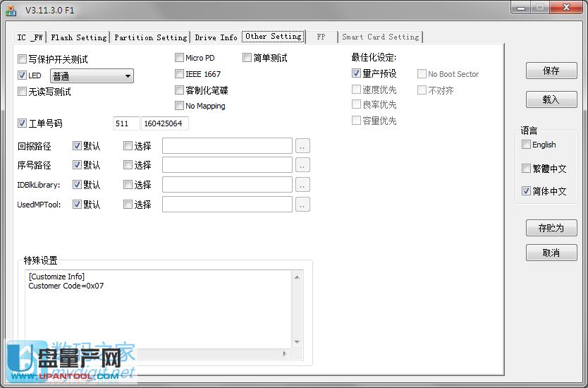
Task: Browse for the IDBlkLibrary path
Action: click(302, 185)
